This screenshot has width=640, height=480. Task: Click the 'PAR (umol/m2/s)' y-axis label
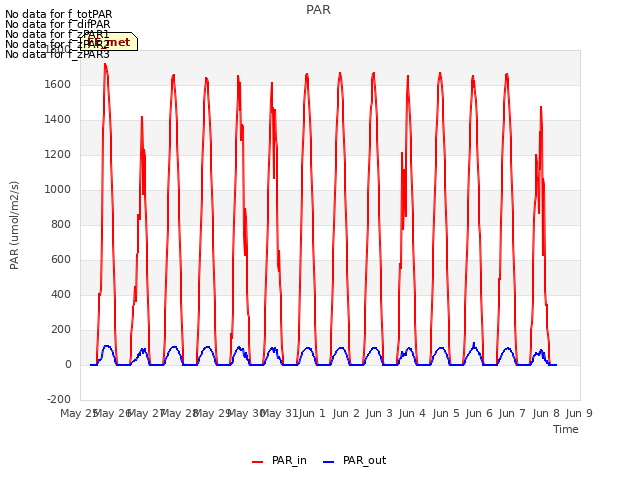pos(14,225)
